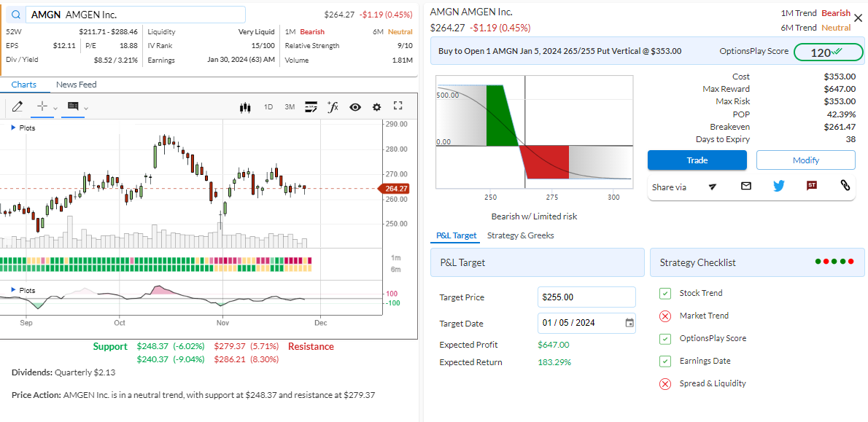Open the Target Date calendar picker
This screenshot has height=422, width=868.
click(629, 323)
